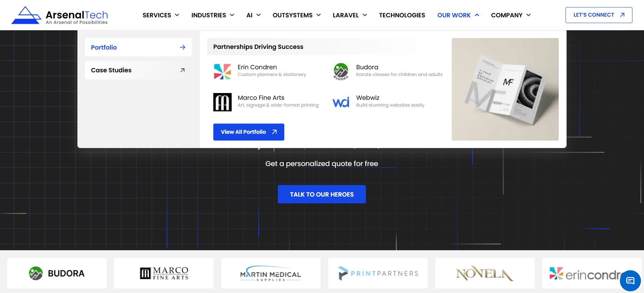Screen dimensions: 644x293
Task: Click the Services nav label
Action: click(x=157, y=15)
